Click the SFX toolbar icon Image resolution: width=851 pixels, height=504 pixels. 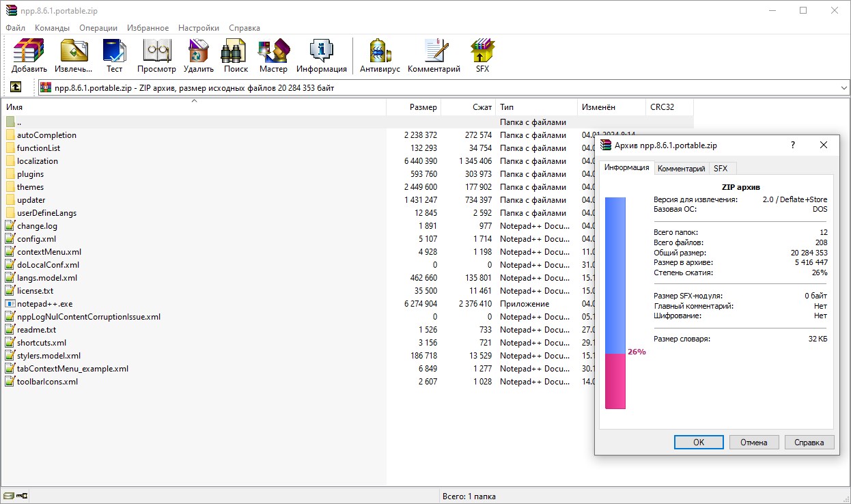point(482,55)
